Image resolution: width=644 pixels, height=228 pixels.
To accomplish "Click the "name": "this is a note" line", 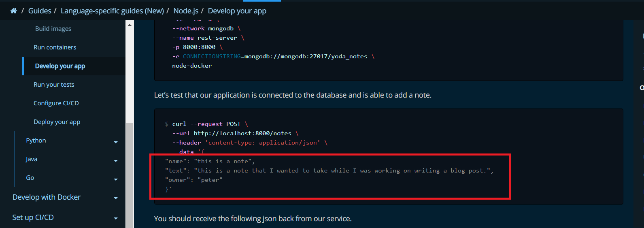I will pos(210,161).
